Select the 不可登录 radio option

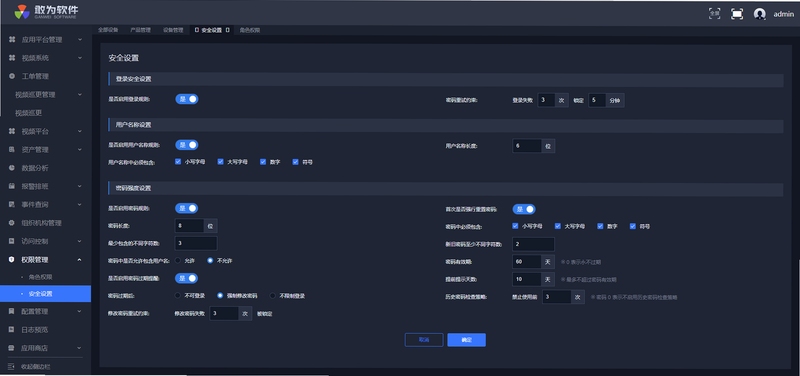(x=178, y=295)
